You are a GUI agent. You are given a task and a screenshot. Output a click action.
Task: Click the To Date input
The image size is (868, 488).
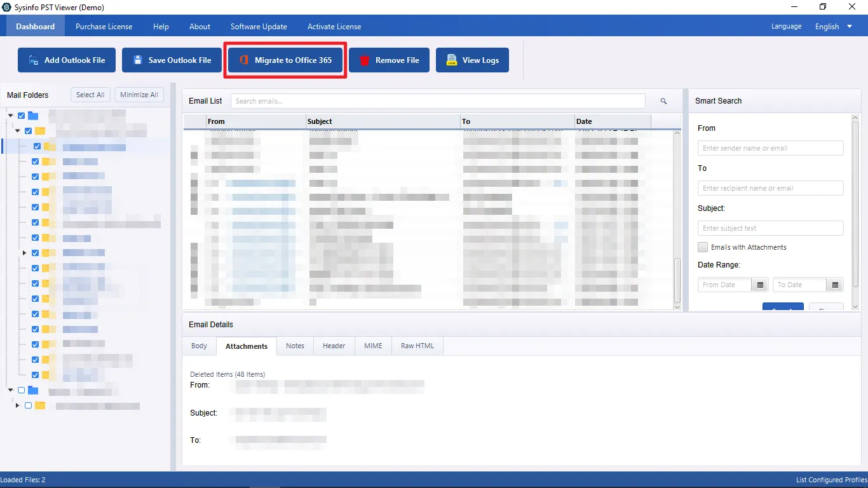(800, 285)
